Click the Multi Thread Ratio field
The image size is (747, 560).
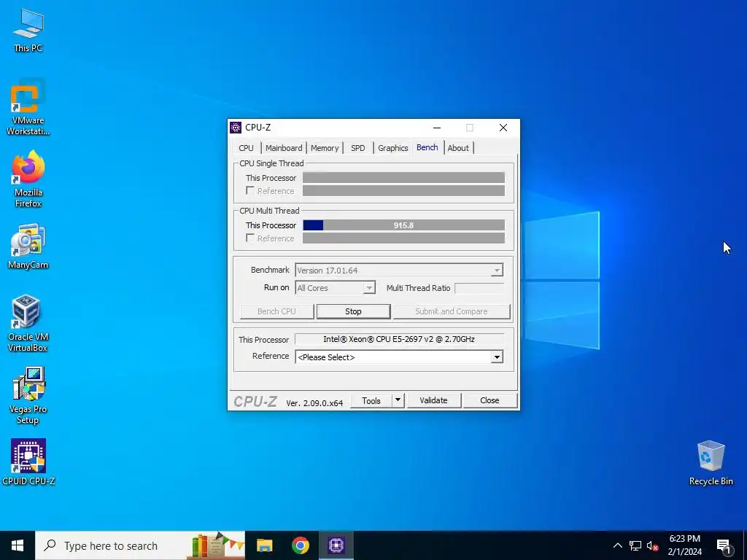tap(479, 288)
